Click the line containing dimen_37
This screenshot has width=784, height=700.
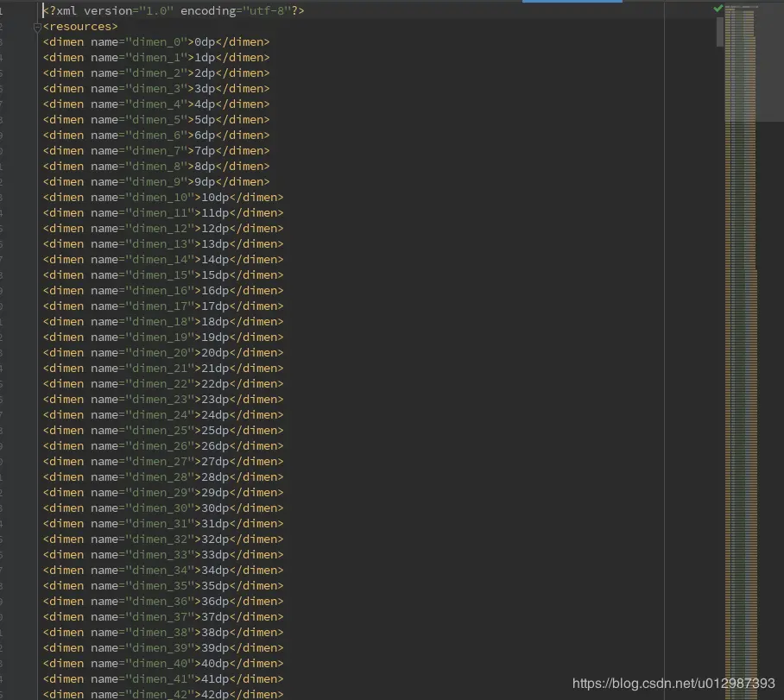click(163, 616)
